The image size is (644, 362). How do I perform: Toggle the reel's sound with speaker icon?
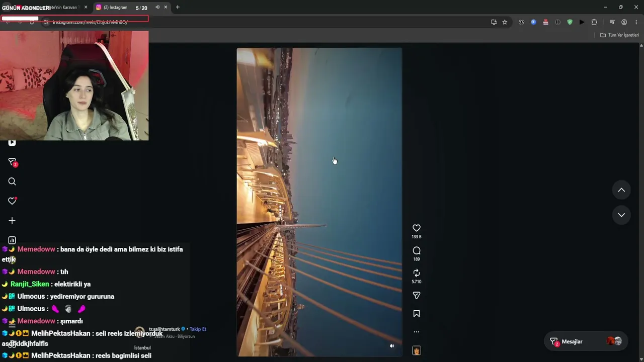[x=392, y=346]
